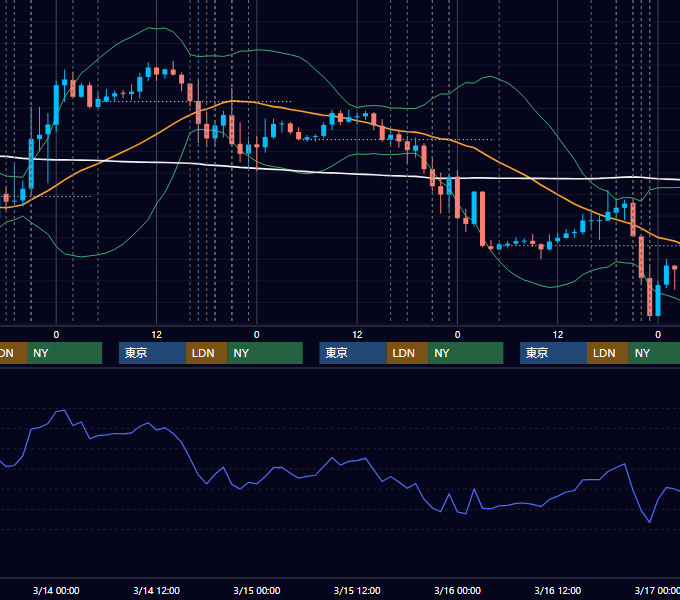
Task: Click the LDN session block on 3/16
Action: click(x=608, y=353)
